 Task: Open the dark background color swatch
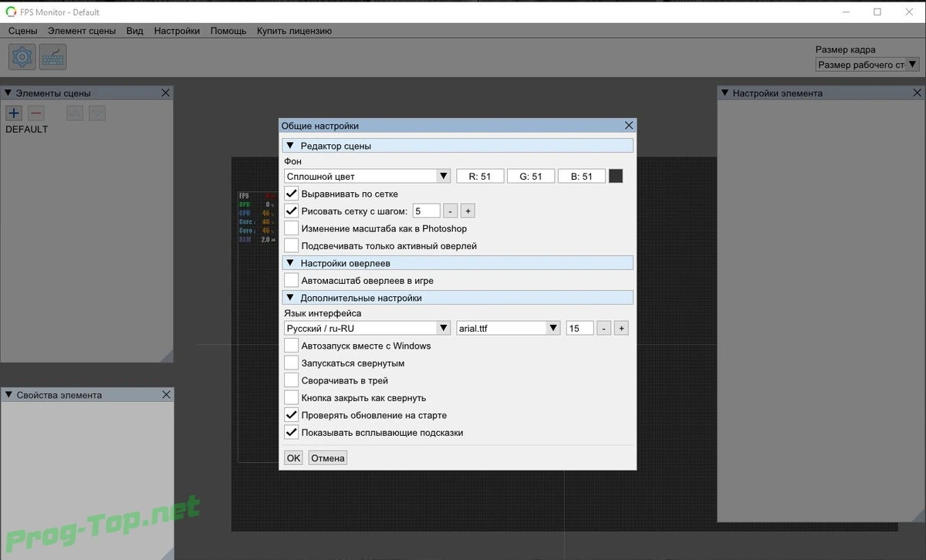pyautogui.click(x=616, y=176)
